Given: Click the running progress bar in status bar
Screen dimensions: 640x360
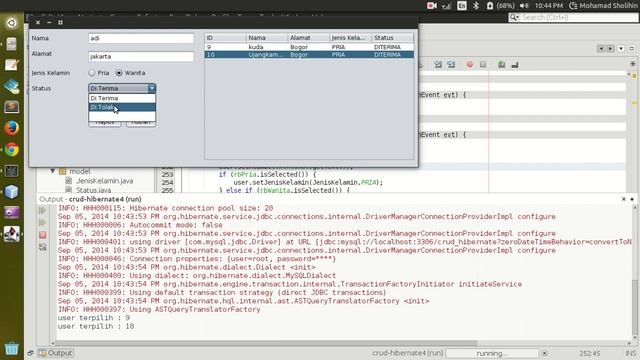Looking at the screenshot, I should tap(492, 353).
